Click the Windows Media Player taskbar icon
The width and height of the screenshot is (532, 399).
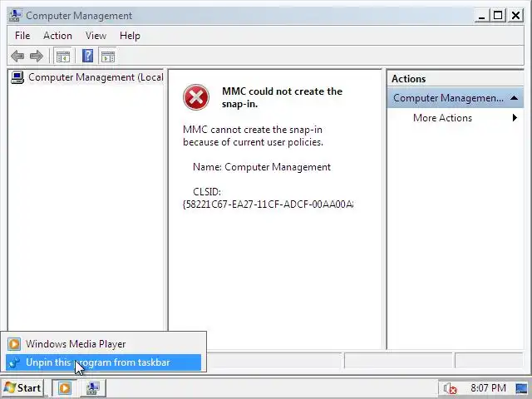tap(65, 388)
